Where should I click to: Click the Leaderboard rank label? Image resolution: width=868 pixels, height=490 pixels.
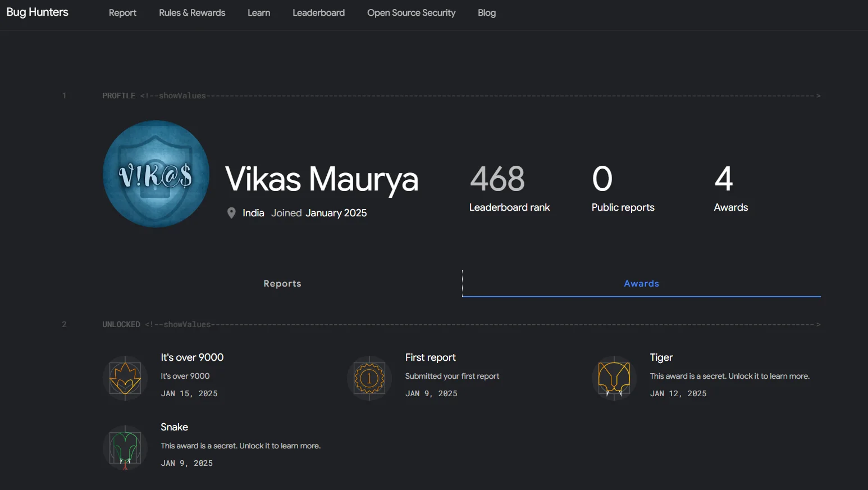pyautogui.click(x=509, y=207)
